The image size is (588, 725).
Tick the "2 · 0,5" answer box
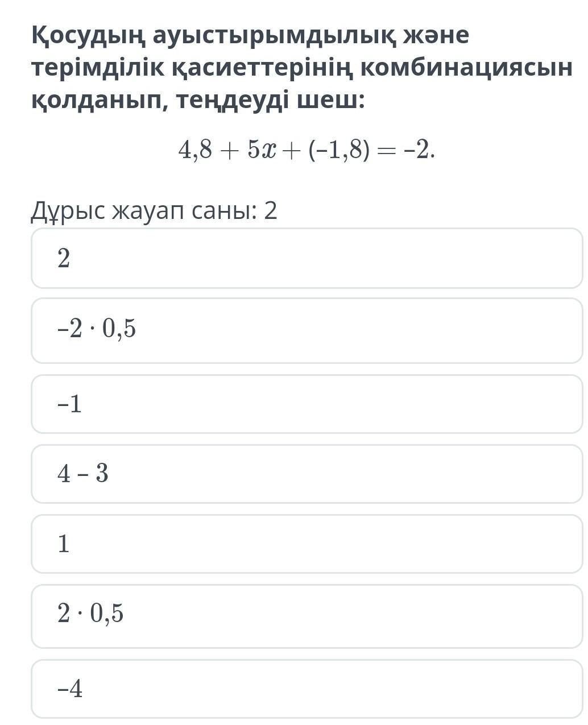tap(307, 616)
